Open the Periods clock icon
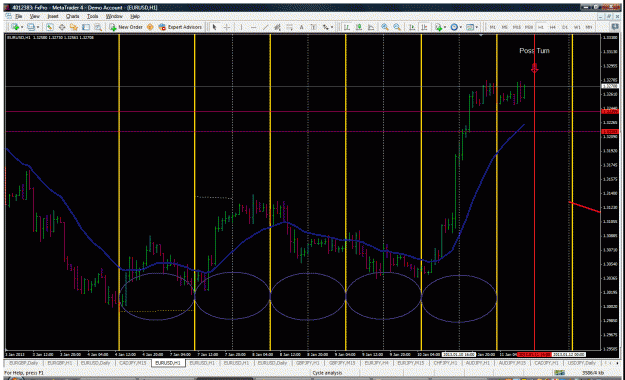Screen dimensions: 625x380 tap(454, 27)
